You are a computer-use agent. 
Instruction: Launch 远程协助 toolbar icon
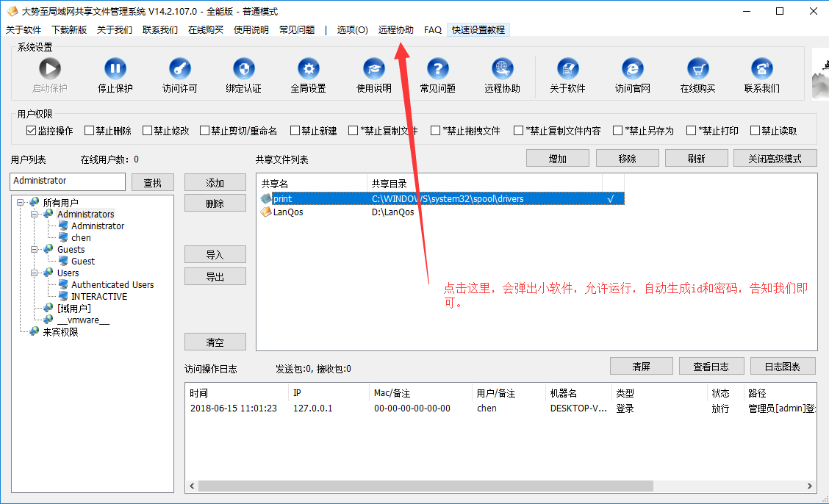502,69
